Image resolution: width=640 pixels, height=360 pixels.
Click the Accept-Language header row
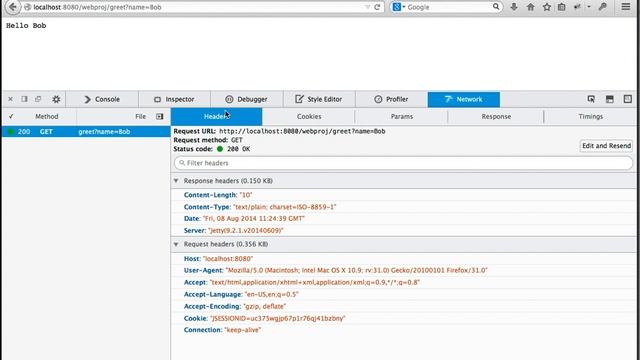[x=403, y=294]
